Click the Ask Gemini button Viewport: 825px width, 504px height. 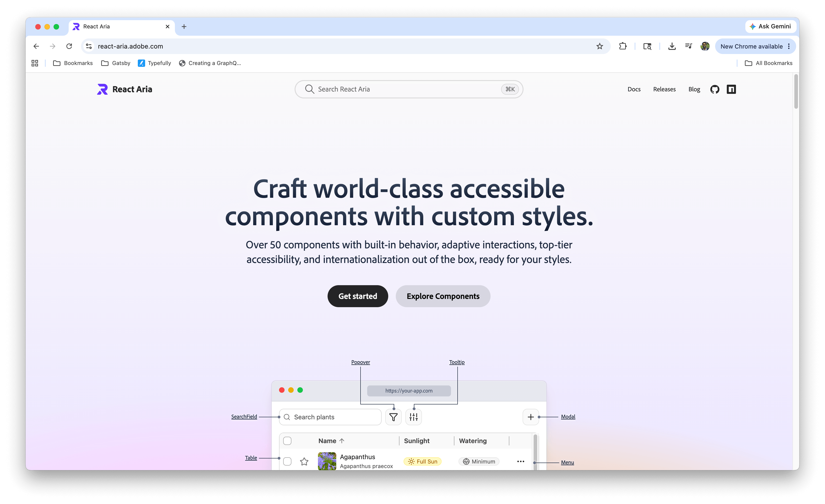[771, 27]
